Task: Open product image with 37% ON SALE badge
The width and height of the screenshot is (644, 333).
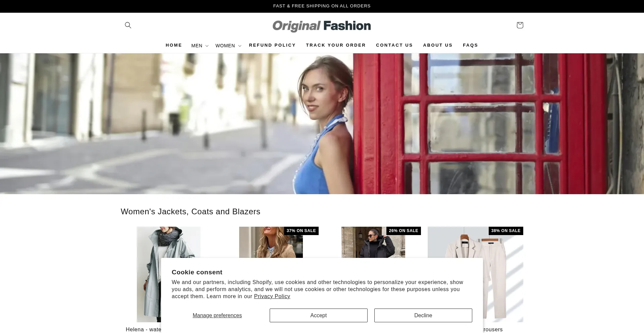Action: coord(271,242)
